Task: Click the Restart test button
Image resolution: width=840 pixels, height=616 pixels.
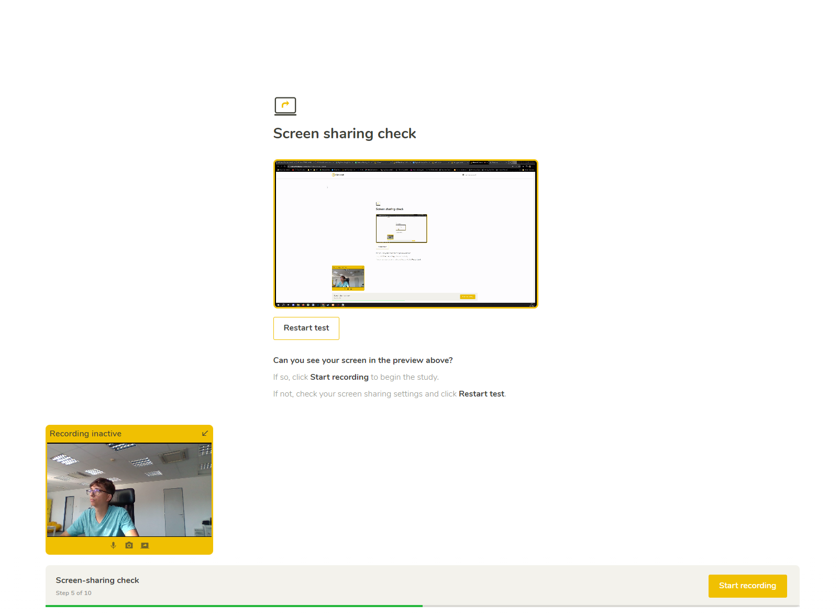Action: 306,328
